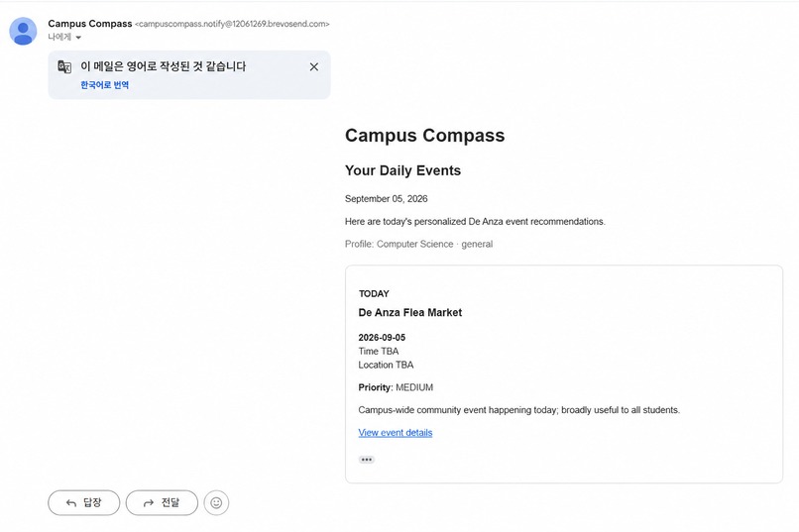Click the Campus Compass sender name
799x532 pixels.
[x=90, y=24]
